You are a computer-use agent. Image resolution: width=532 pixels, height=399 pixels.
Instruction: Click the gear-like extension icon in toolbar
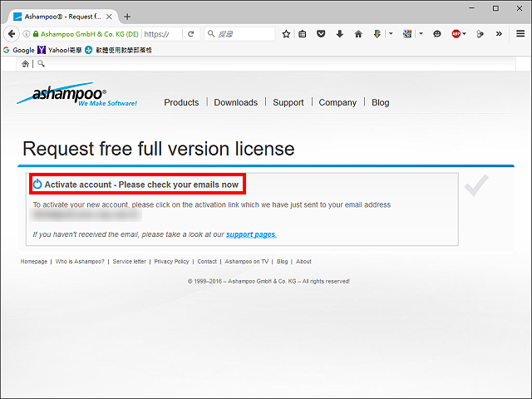coord(480,34)
